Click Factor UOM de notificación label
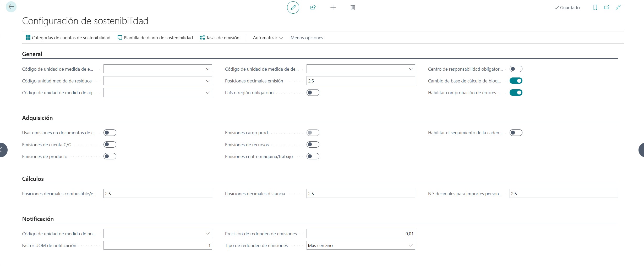 49,245
